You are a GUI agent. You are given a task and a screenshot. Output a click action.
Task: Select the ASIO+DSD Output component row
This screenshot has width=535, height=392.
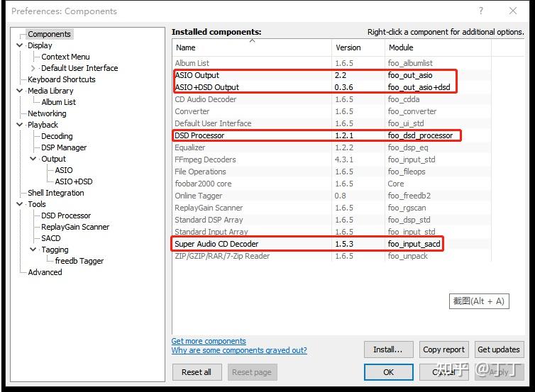[x=331, y=87]
